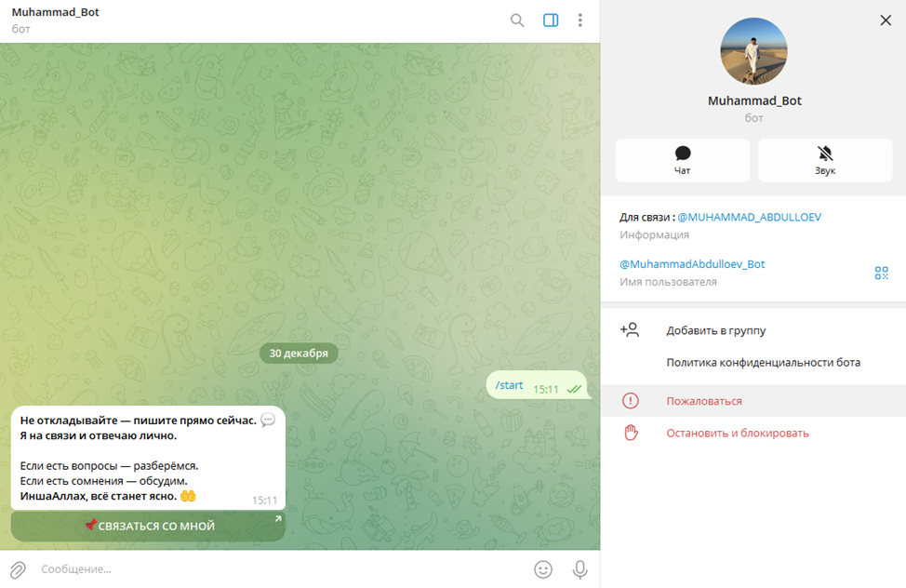Click the folded hands emoji in bot message
906x588 pixels.
[x=189, y=496]
